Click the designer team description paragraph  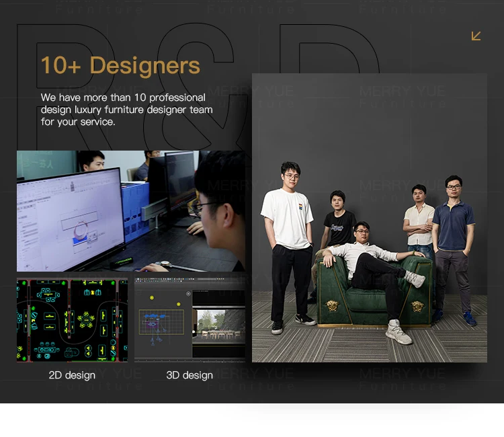pyautogui.click(x=126, y=110)
